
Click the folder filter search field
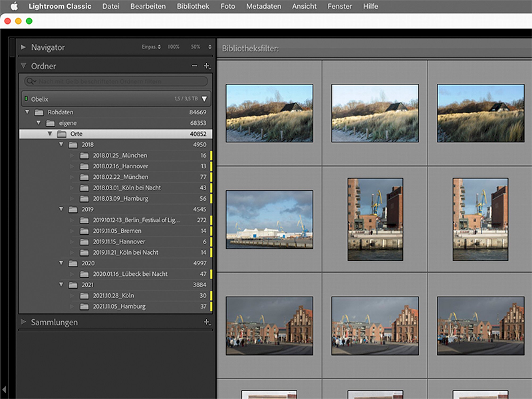(116, 81)
